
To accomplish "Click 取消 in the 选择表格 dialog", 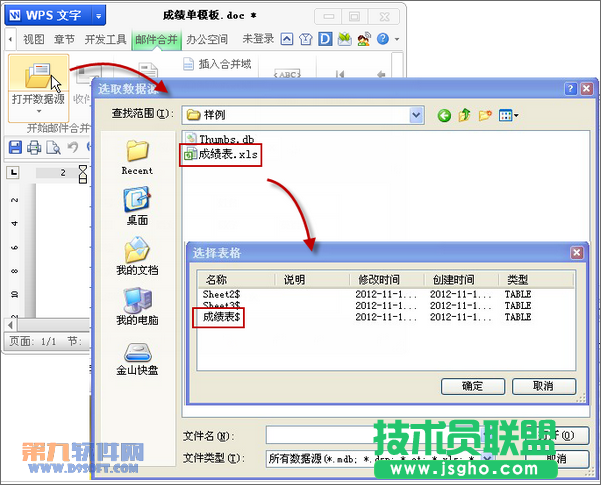I will coord(544,386).
